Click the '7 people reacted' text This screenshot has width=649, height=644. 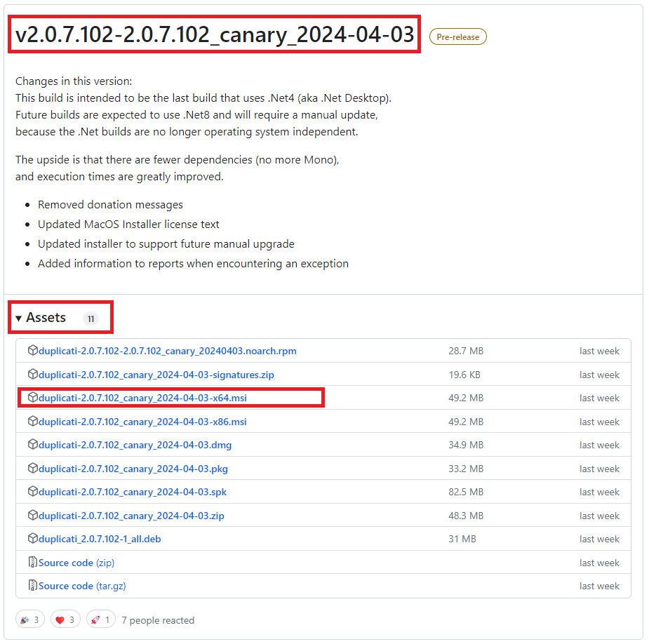click(158, 620)
